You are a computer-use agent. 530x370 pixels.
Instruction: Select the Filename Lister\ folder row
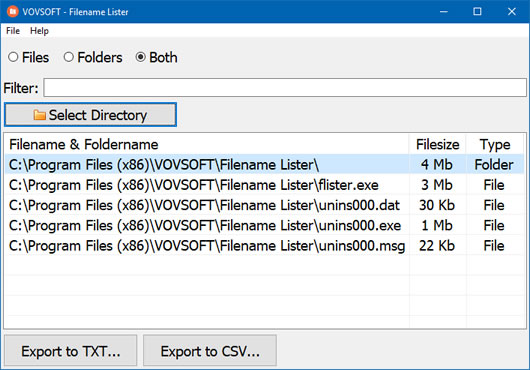[264, 165]
